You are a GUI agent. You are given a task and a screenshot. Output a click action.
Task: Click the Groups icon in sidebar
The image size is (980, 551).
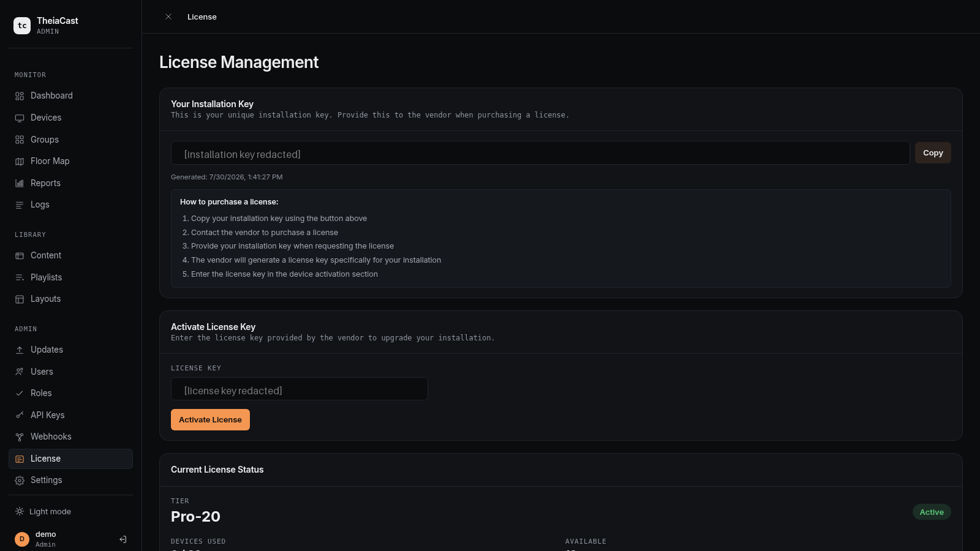(20, 140)
